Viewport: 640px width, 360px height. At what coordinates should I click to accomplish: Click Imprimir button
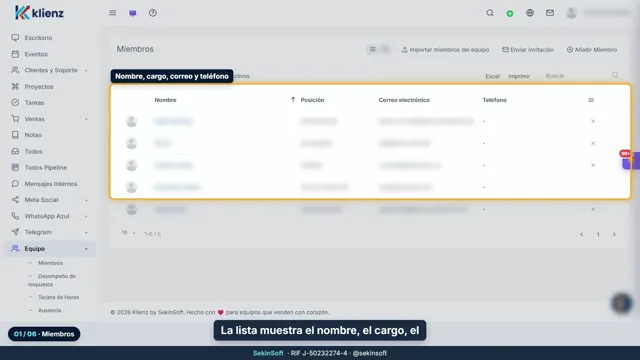[519, 76]
